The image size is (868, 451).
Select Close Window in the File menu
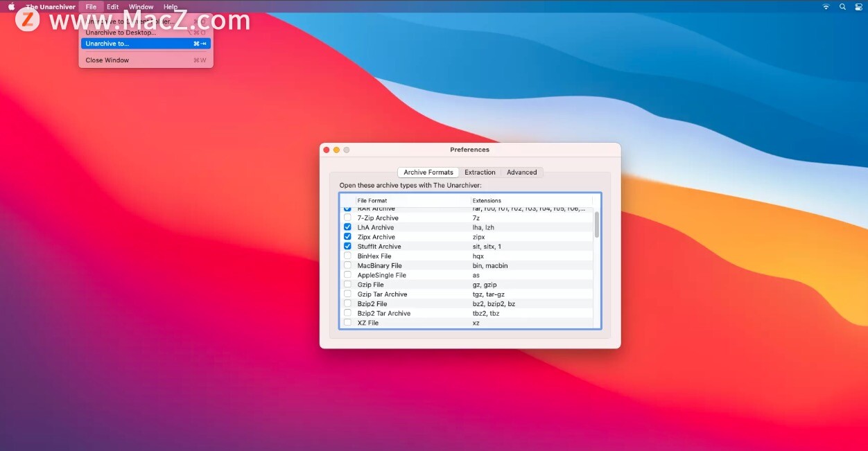[x=146, y=60]
